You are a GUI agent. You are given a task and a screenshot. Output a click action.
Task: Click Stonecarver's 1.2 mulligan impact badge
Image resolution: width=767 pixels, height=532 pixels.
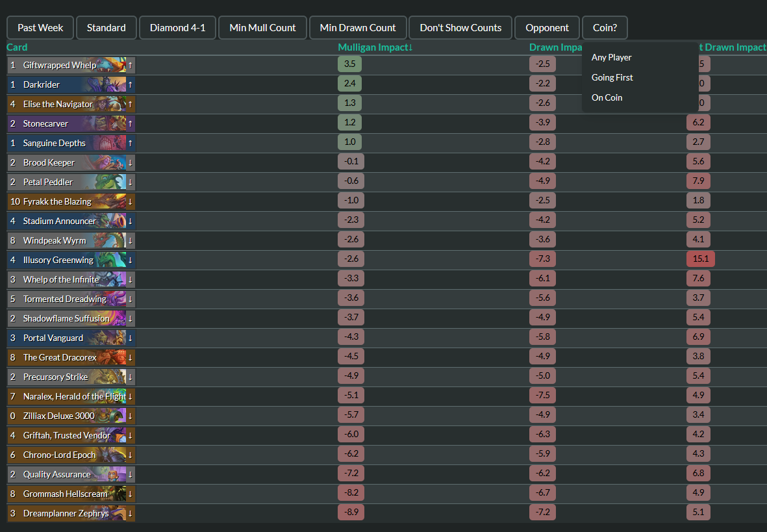click(x=350, y=122)
